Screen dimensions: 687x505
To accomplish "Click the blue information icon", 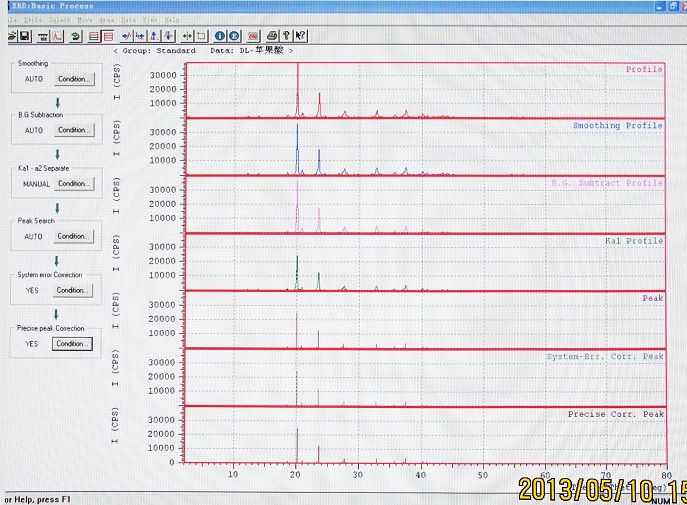I will (x=220, y=36).
